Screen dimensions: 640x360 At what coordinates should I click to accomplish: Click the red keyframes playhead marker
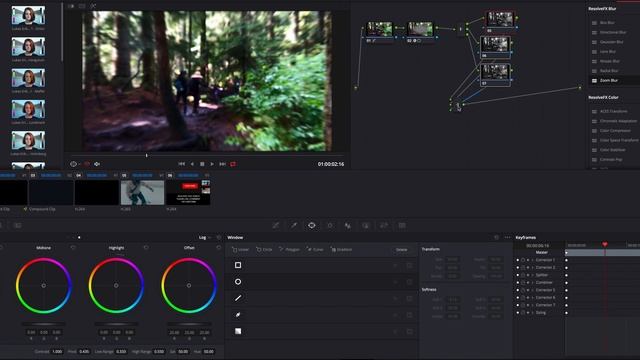pyautogui.click(x=605, y=244)
